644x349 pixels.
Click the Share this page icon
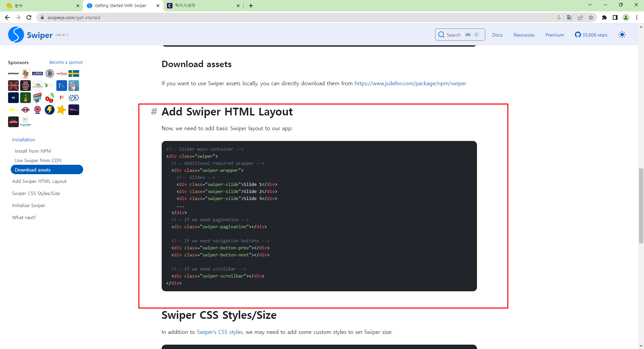(x=580, y=17)
